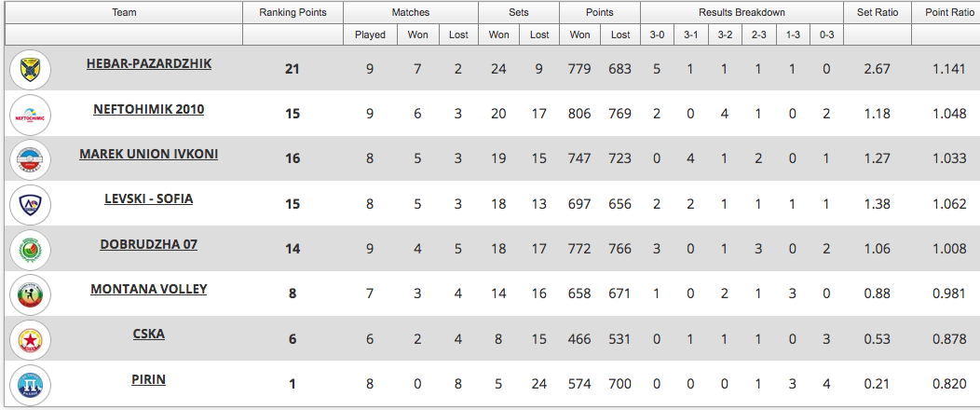Visit the MONTANA VOLLEY team page
This screenshot has width=980, height=410.
coord(149,289)
